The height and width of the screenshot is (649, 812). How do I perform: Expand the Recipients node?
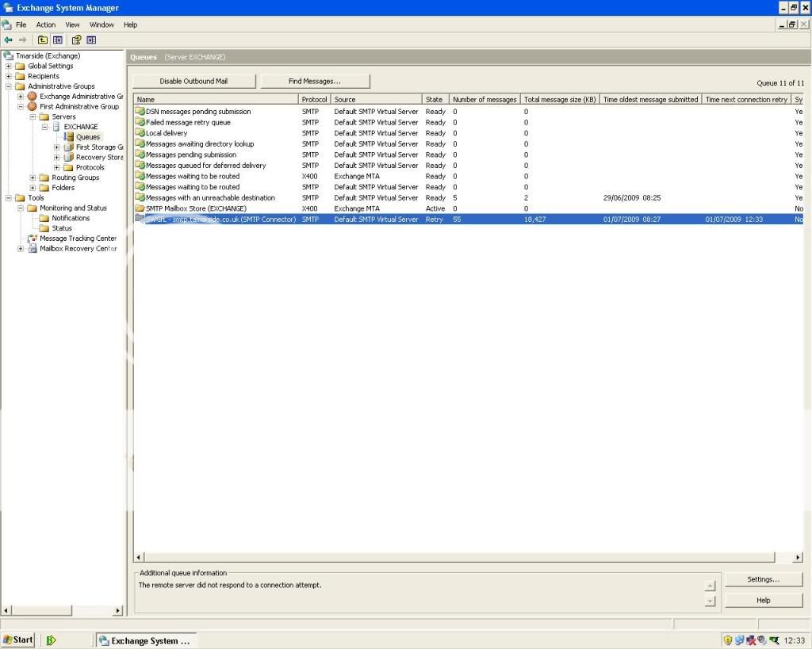8,76
